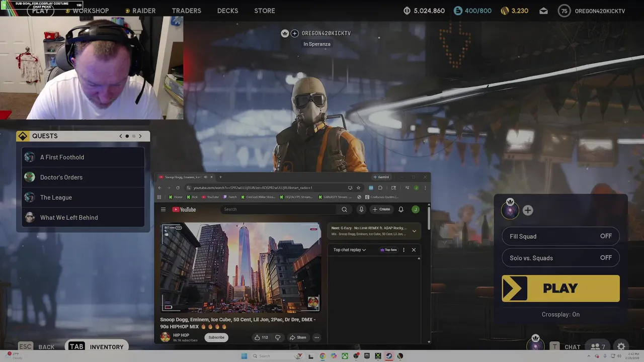Mute the YouTube tab audio icon
This screenshot has width=644, height=362.
coord(205,177)
